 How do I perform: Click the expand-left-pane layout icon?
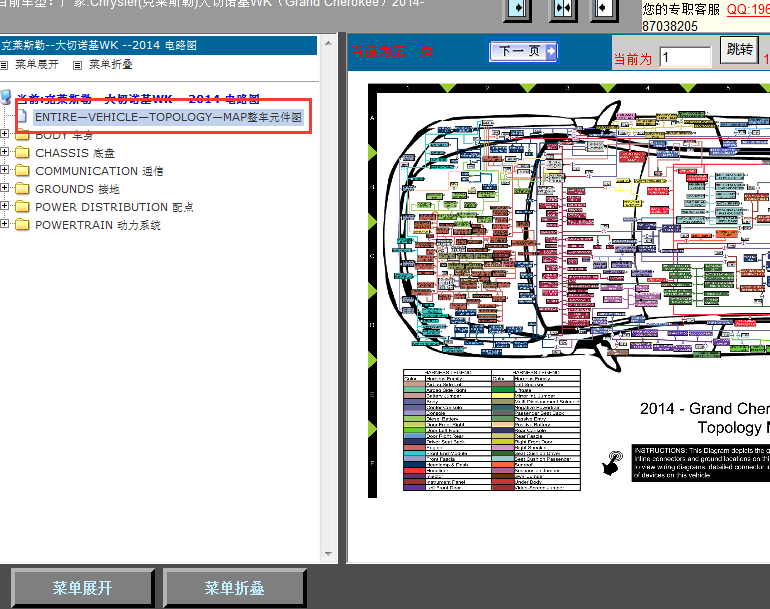pos(518,9)
